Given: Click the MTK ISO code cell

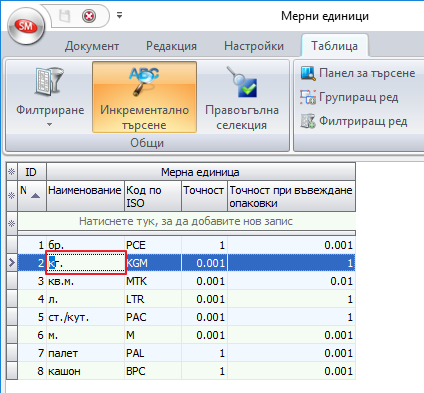Looking at the screenshot, I should coord(153,281).
